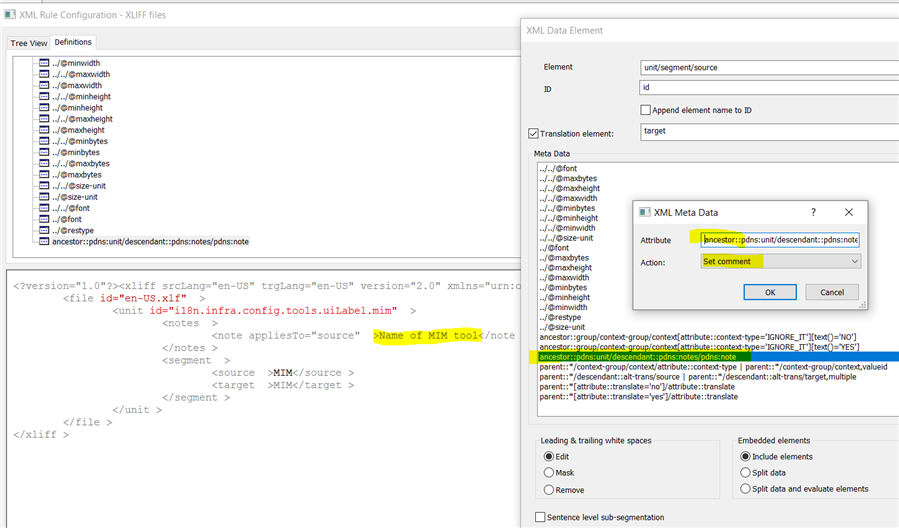Click the unit id line in XML preview
This screenshot has height=528, width=899.
click(264, 311)
